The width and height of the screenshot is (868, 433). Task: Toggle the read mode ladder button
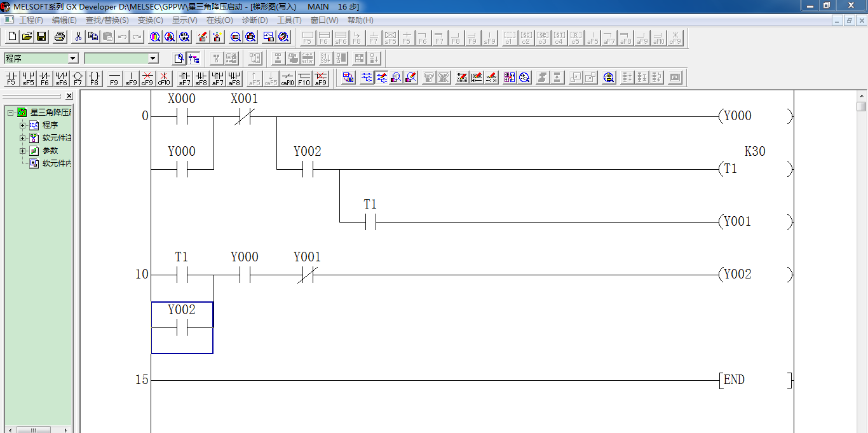coord(367,78)
